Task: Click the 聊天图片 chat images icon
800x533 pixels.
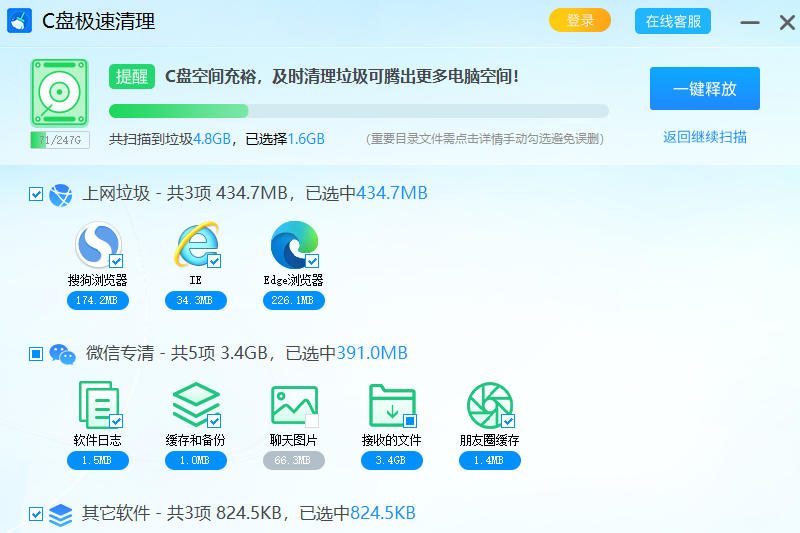Action: point(294,405)
